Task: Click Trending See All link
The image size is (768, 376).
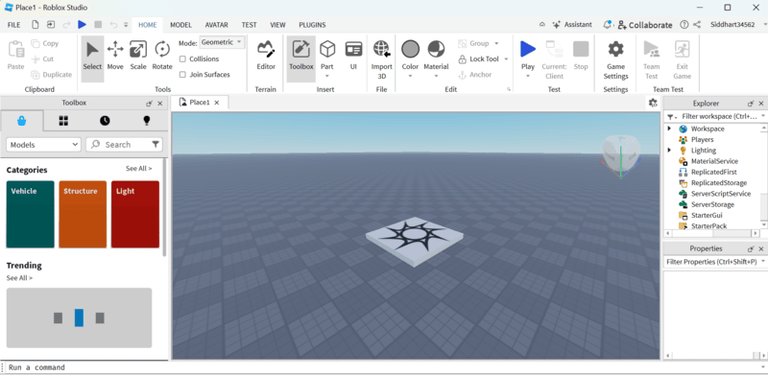Action: pos(20,278)
